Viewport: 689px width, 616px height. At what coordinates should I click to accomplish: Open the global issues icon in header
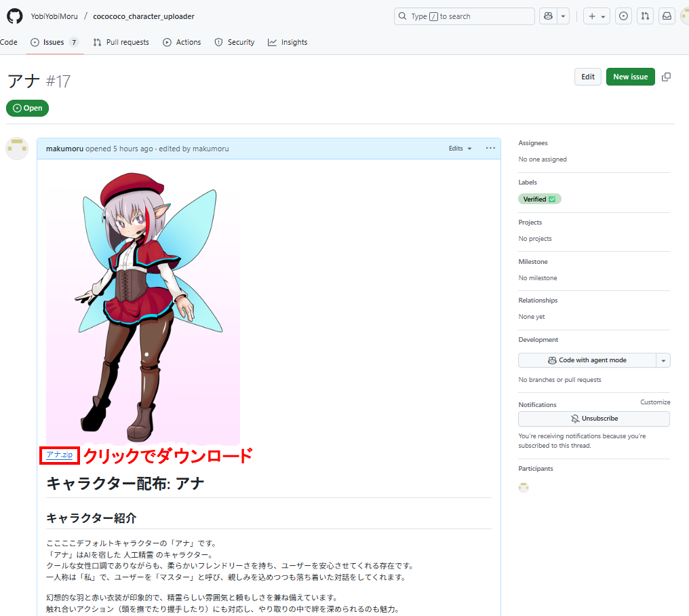coord(623,16)
